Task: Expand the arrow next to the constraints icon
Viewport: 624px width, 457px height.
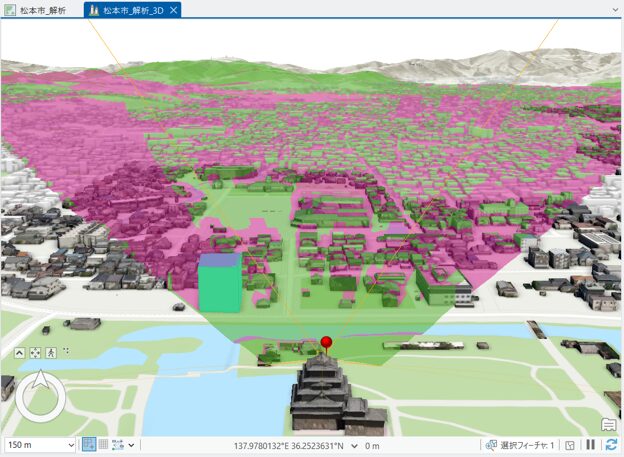Action: (x=132, y=445)
